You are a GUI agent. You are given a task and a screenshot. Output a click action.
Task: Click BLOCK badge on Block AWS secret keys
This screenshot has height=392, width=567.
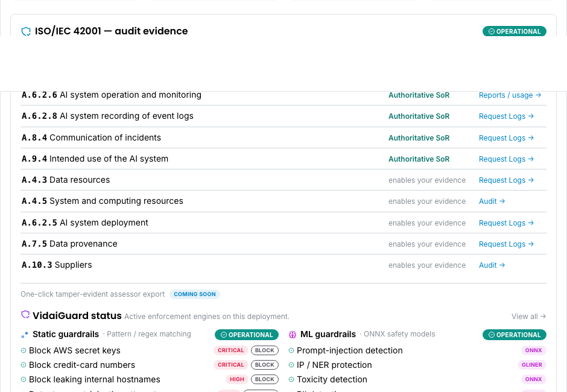265,350
